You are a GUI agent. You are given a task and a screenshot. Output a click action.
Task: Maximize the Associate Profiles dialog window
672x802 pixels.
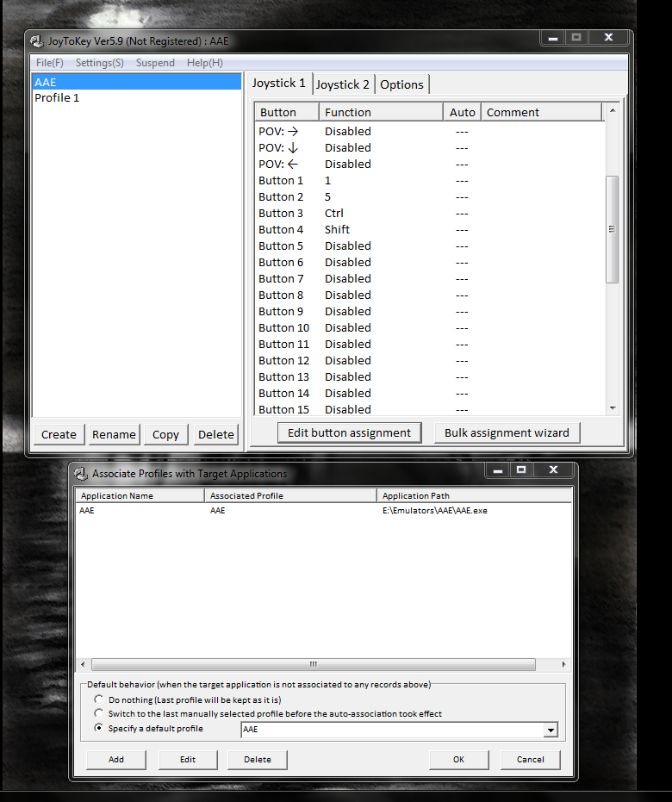pos(521,469)
